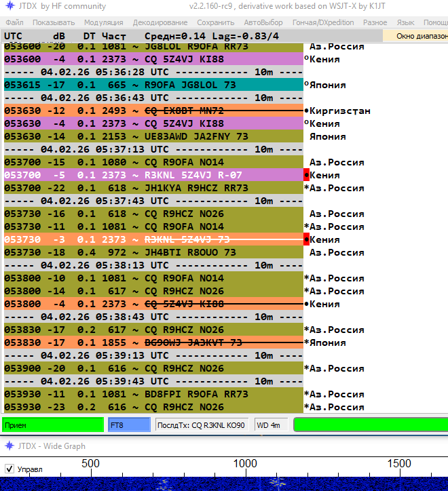Image resolution: width=448 pixels, height=491 pixels.
Task: Click the ПослдТх: CQ R3KNL KO90 status field
Action: pyautogui.click(x=202, y=425)
